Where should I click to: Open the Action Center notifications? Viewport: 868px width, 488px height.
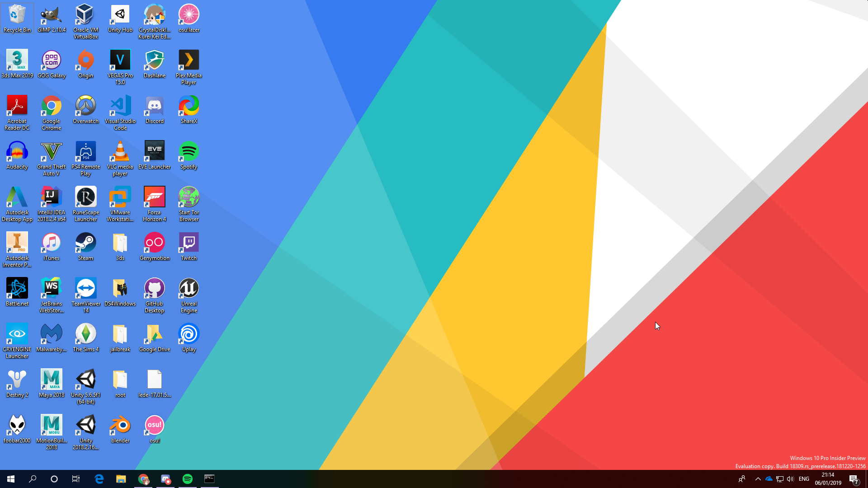(x=854, y=479)
